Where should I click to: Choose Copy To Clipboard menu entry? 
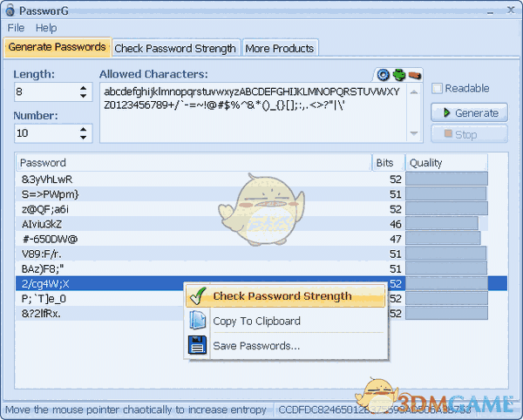click(286, 321)
